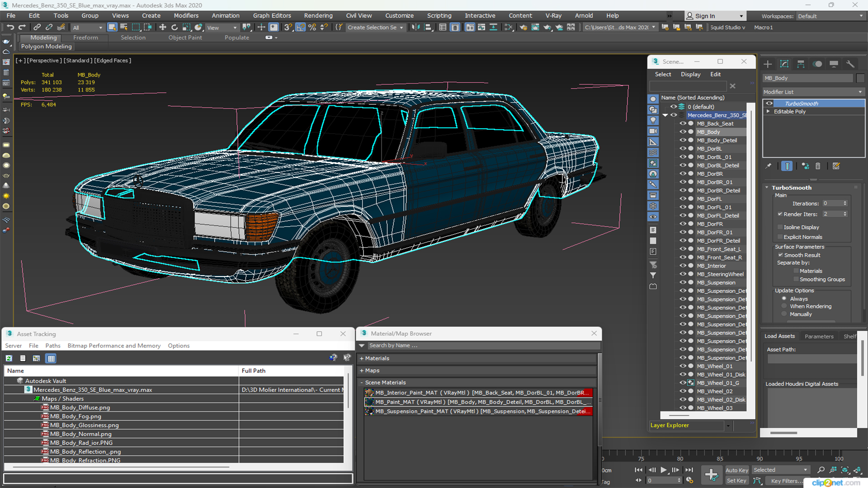Viewport: 868px width, 488px height.
Task: Hide MB_Back_Seat with its eye icon
Action: coord(683,123)
